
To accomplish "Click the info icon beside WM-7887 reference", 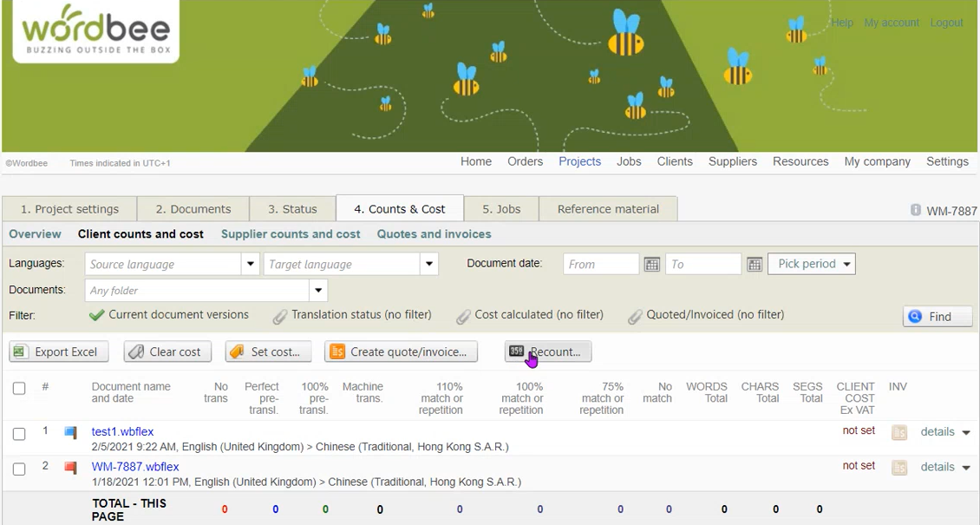I will [916, 210].
